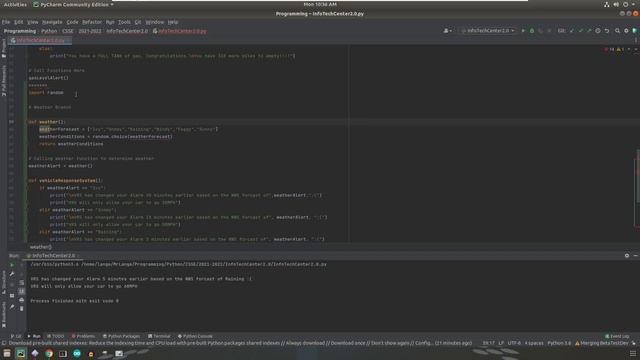640x360 pixels.
Task: Open the Code menu
Action: [72, 22]
